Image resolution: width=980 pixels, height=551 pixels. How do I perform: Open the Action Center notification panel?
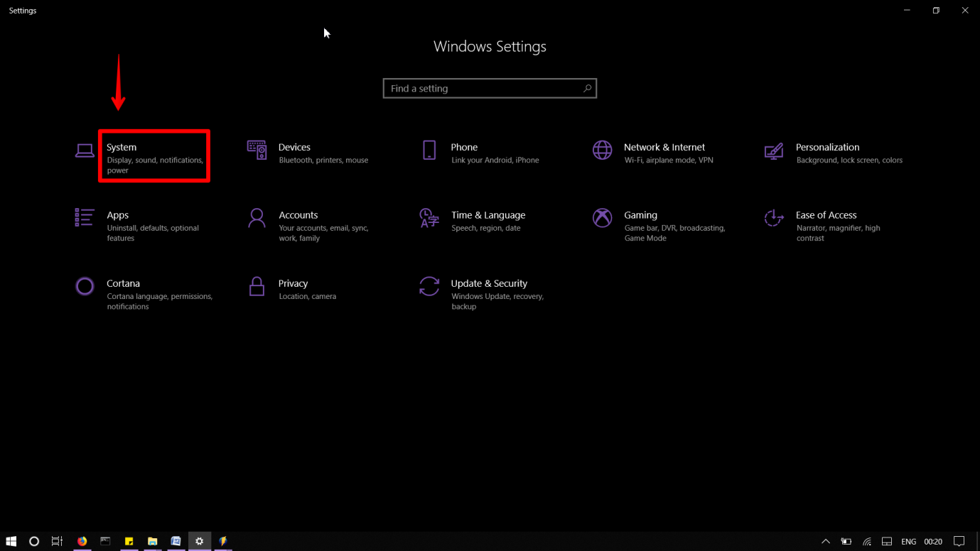pyautogui.click(x=959, y=541)
